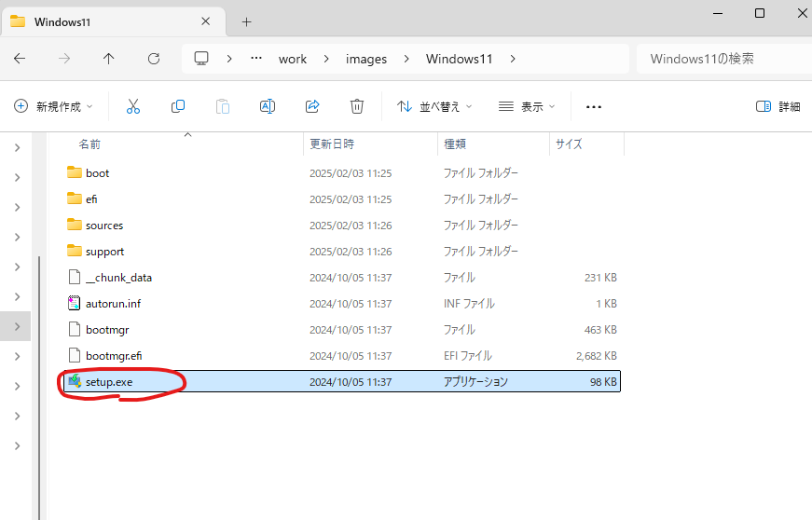Click the PC monitor icon in address bar
This screenshot has width=812, height=520.
click(201, 59)
